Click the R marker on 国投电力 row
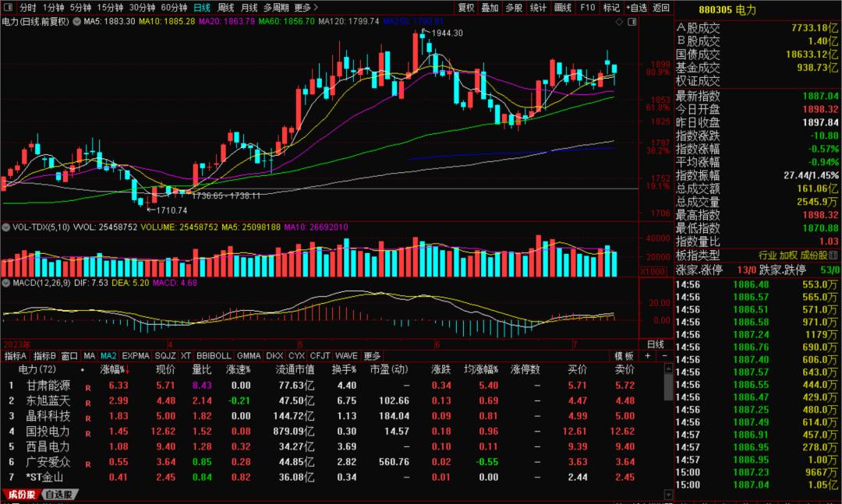The height and width of the screenshot is (504, 842). 88,433
